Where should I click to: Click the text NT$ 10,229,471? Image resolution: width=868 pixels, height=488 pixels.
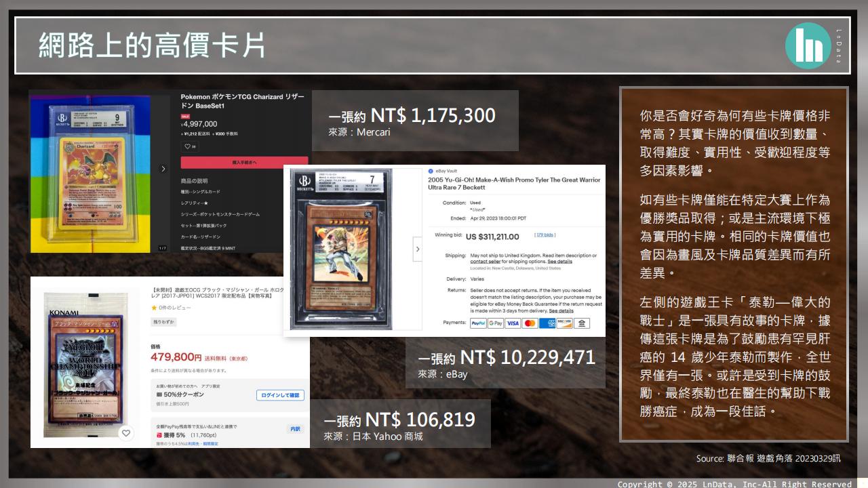[x=528, y=357]
